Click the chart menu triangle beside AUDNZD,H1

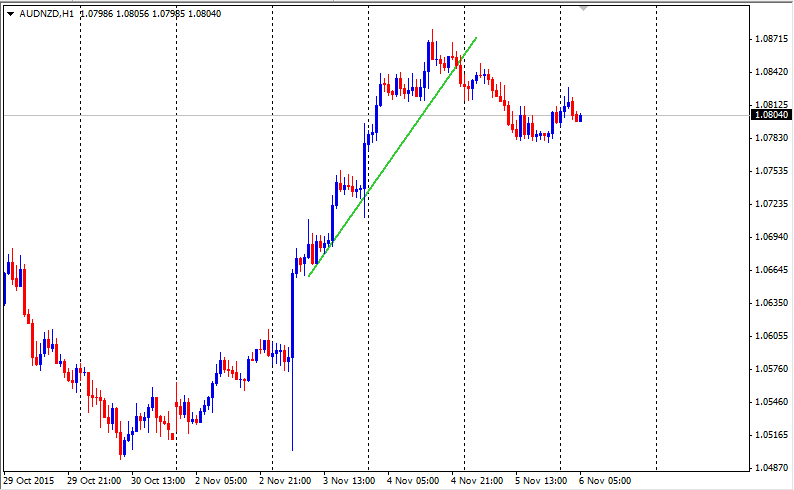coord(10,14)
